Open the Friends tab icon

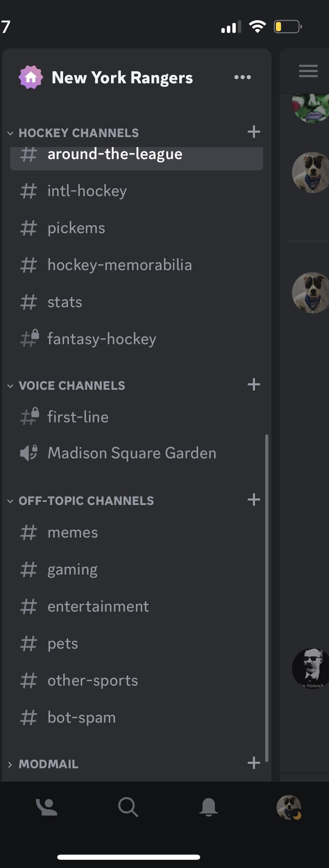tap(47, 807)
